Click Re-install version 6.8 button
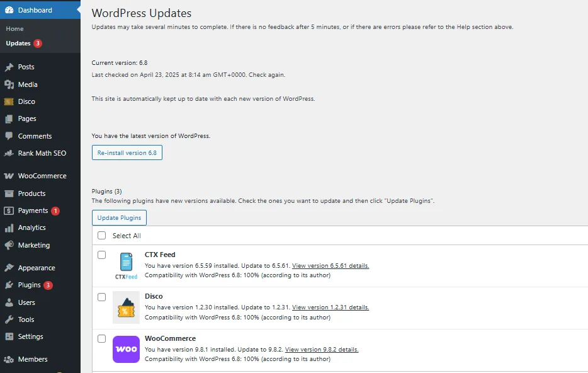The image size is (588, 373). tap(127, 152)
